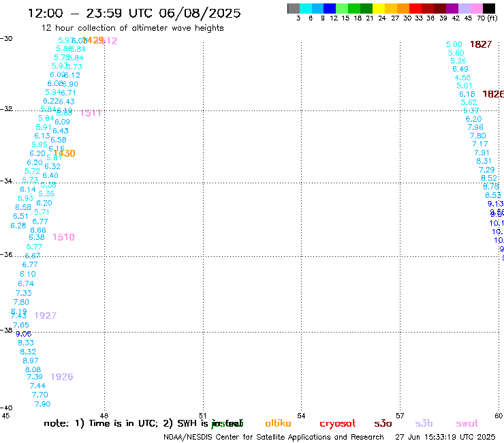Select the '12 hour collection of altimeter wave heights' subtitle
Image resolution: width=504 pixels, height=443 pixels.
coord(132,28)
